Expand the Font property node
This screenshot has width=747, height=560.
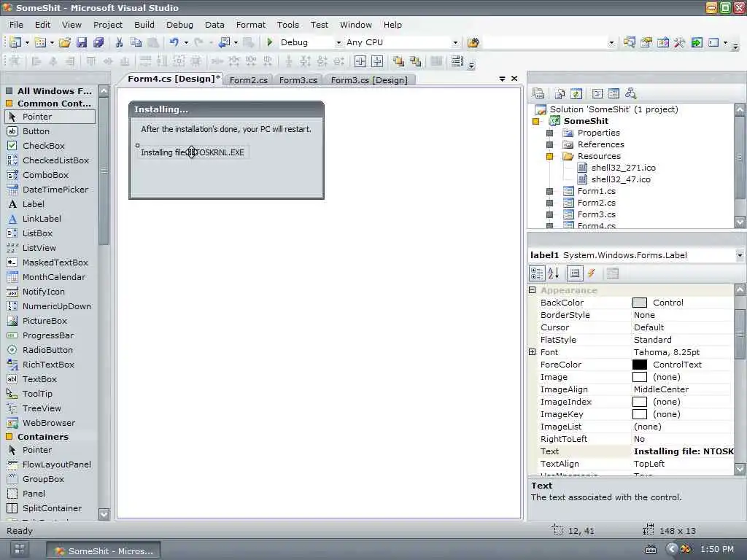[x=532, y=352]
